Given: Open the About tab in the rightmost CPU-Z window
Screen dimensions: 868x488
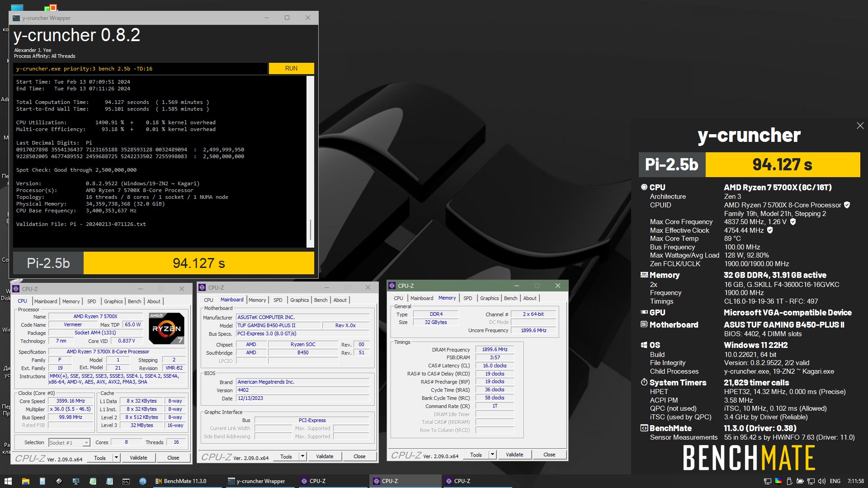Looking at the screenshot, I should pos(530,298).
